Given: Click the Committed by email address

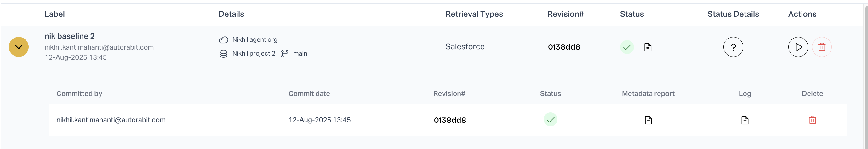Looking at the screenshot, I should [111, 120].
